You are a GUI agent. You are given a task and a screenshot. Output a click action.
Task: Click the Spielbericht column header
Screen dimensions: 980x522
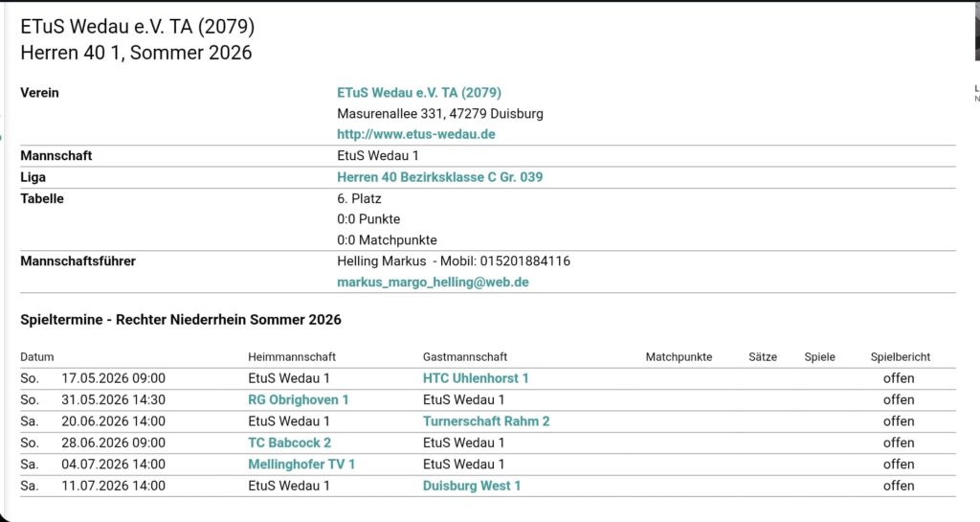tap(900, 357)
